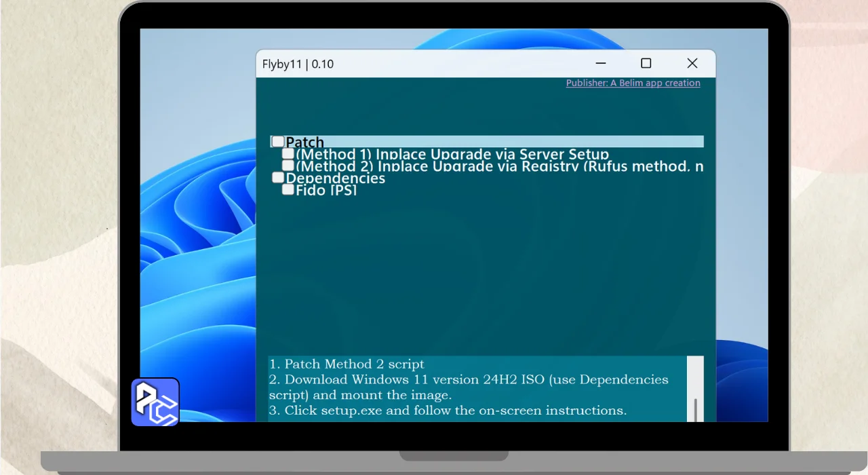
Task: Click the instructions panel scrollbar thumb
Action: click(x=695, y=410)
